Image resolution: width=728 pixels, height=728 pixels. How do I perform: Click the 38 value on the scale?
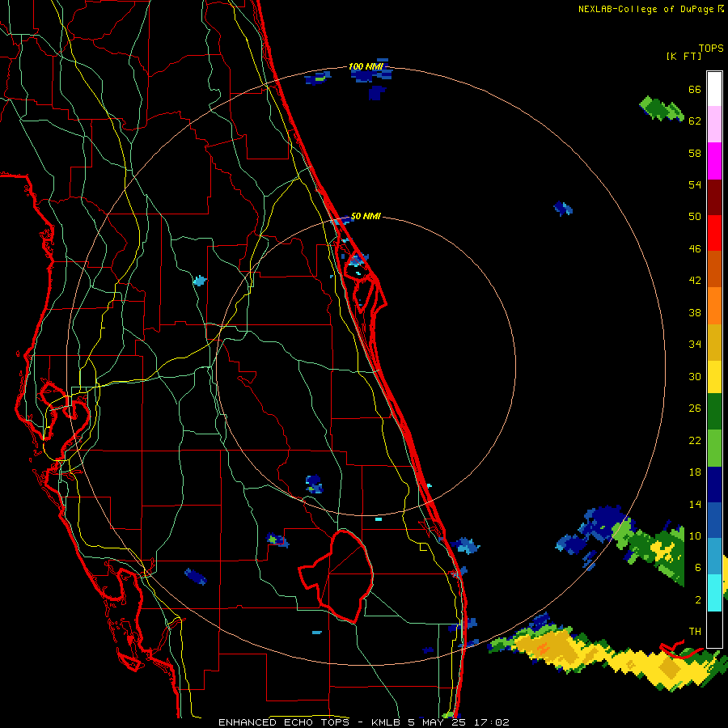pos(695,312)
